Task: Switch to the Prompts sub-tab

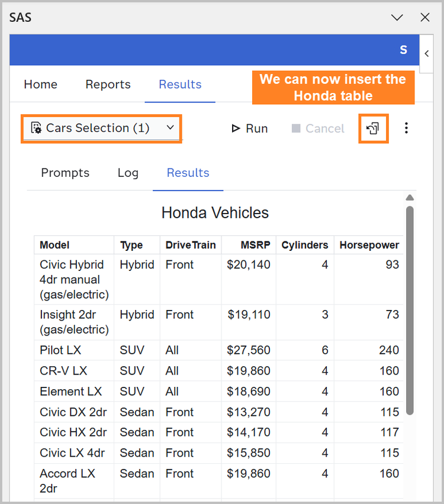Action: pyautogui.click(x=65, y=173)
